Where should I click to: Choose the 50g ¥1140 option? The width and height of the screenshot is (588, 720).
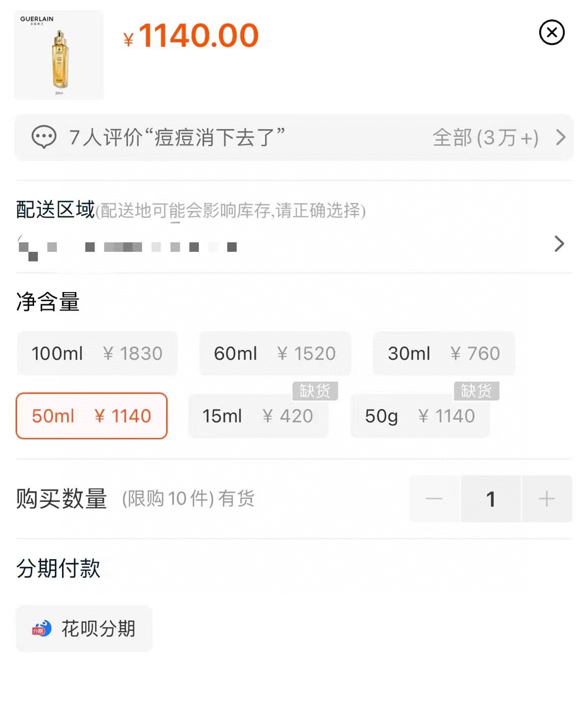(420, 416)
